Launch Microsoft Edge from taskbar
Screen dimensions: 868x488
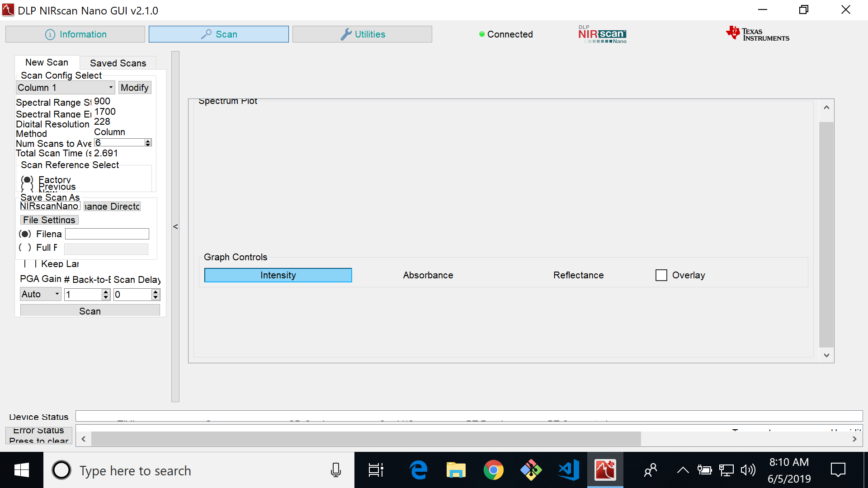[418, 470]
